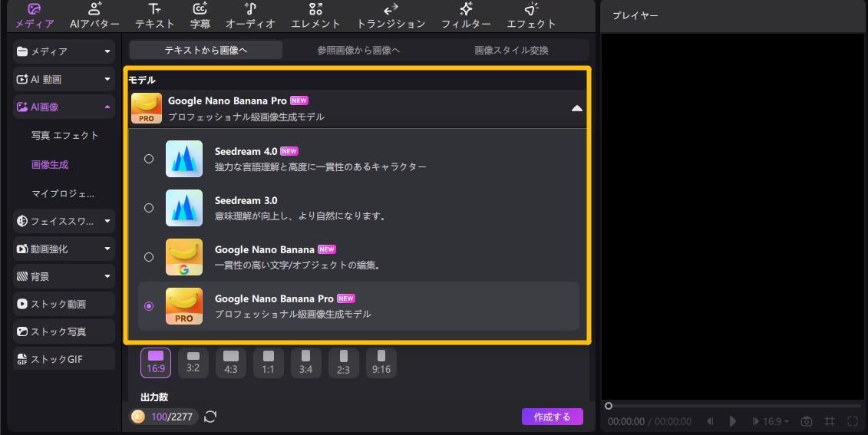The image size is (868, 435).
Task: Open the オーディオ tab
Action: point(250,15)
